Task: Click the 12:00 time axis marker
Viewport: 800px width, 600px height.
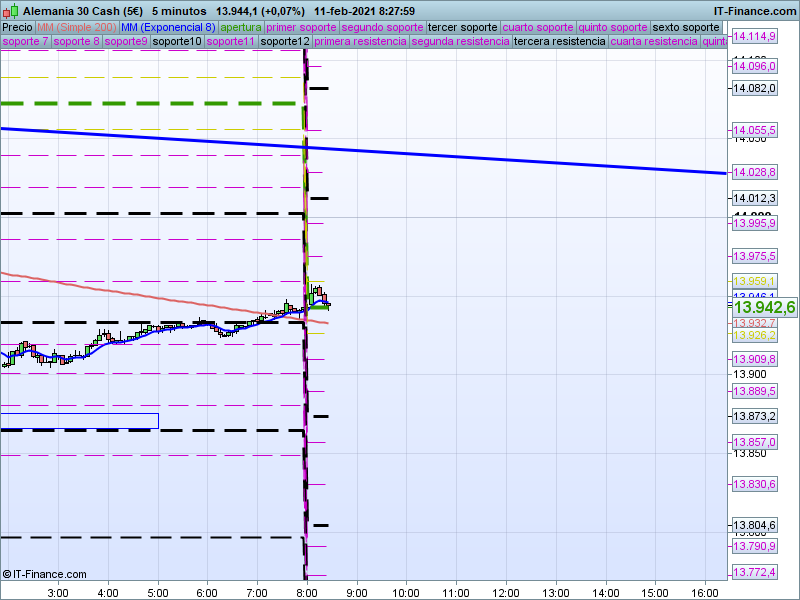Action: (x=506, y=592)
